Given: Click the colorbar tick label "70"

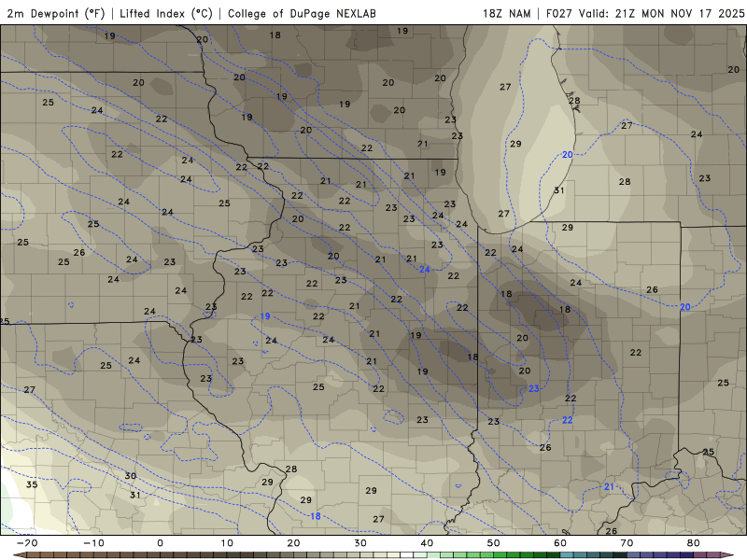Looking at the screenshot, I should click(x=627, y=543).
